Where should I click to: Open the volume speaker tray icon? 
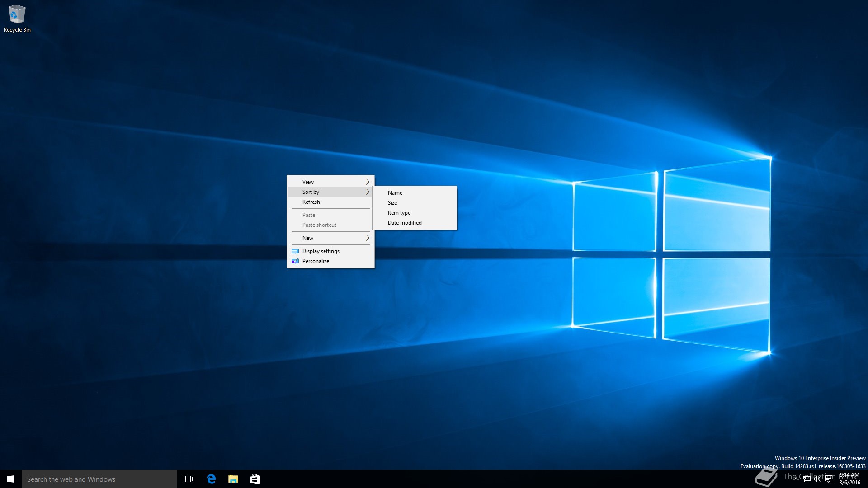818,479
